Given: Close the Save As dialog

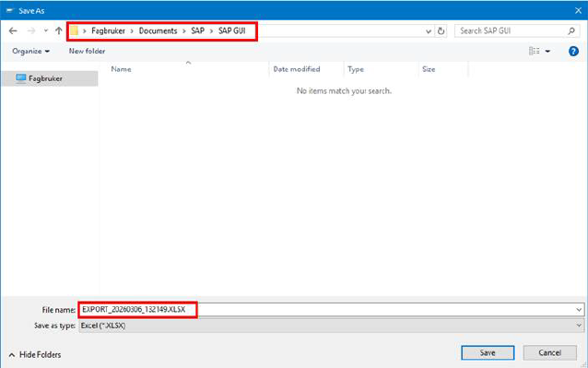Looking at the screenshot, I should tap(578, 10).
